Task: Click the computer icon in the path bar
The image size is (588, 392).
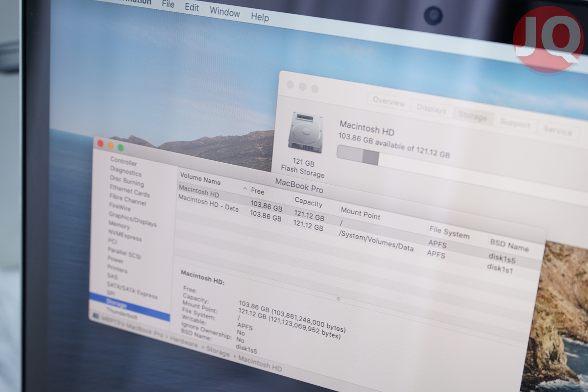Action: (x=96, y=315)
